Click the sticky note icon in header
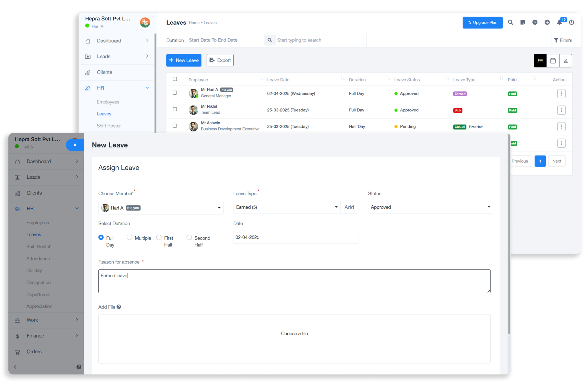Viewport: 588px width, 386px height. point(523,23)
